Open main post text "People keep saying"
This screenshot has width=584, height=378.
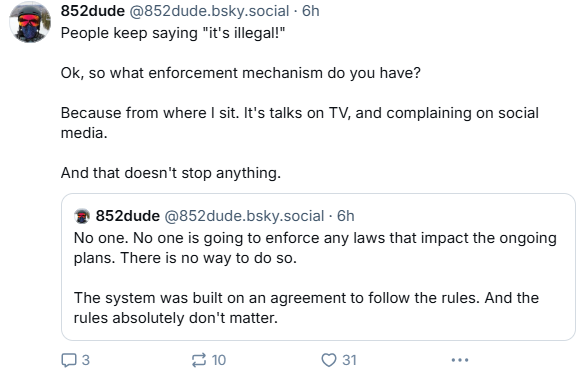click(129, 33)
